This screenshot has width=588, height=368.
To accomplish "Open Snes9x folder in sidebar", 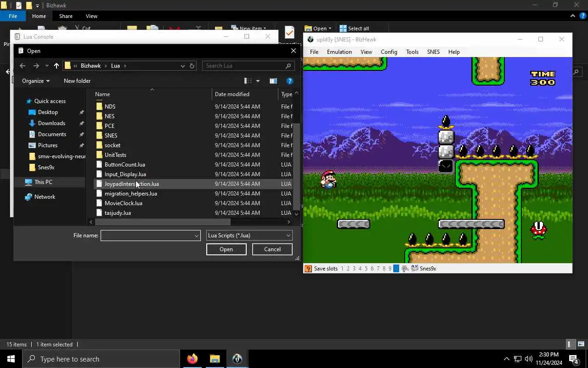I will pos(46,167).
